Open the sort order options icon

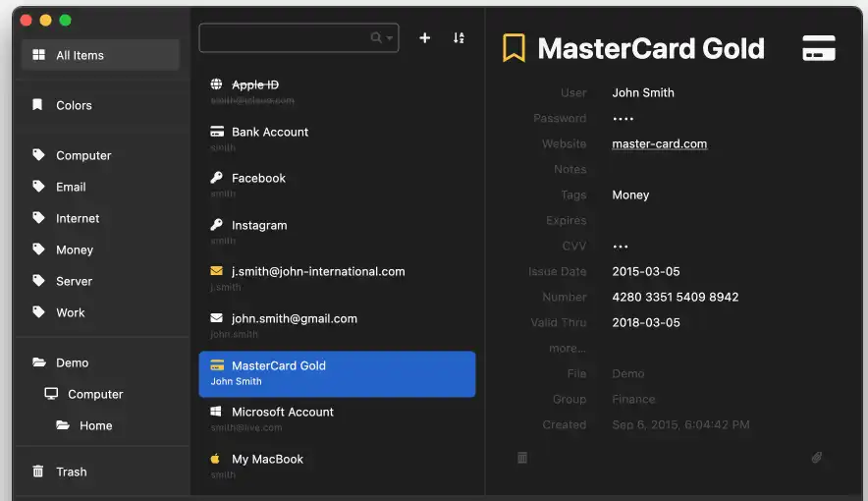(459, 37)
